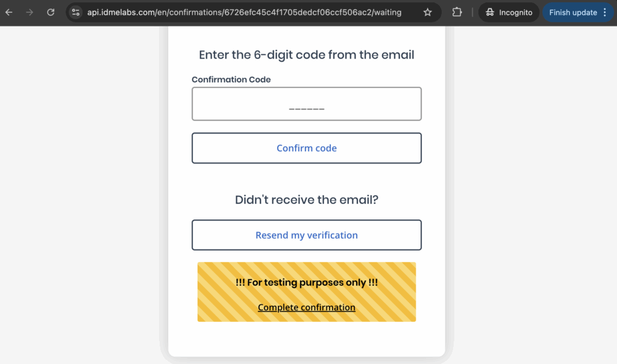Follow the Complete confirmation link

tap(306, 307)
